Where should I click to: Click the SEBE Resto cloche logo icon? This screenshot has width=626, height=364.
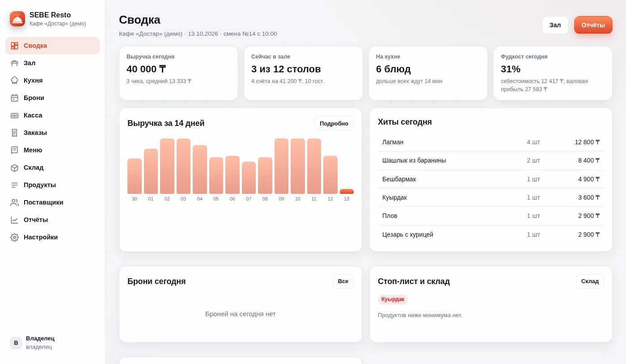coord(17,19)
